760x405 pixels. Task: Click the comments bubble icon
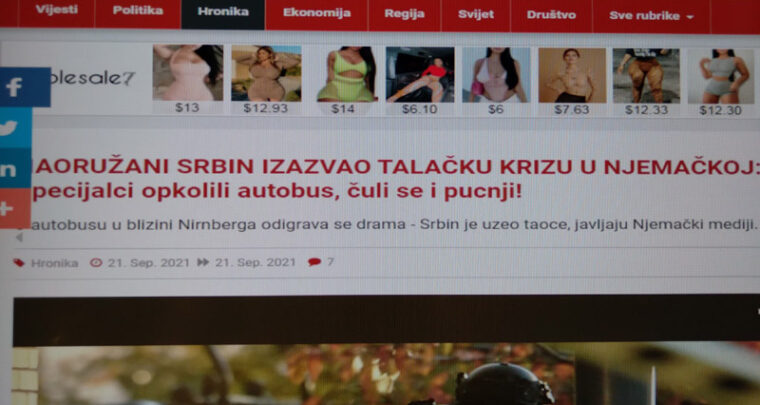[x=315, y=262]
